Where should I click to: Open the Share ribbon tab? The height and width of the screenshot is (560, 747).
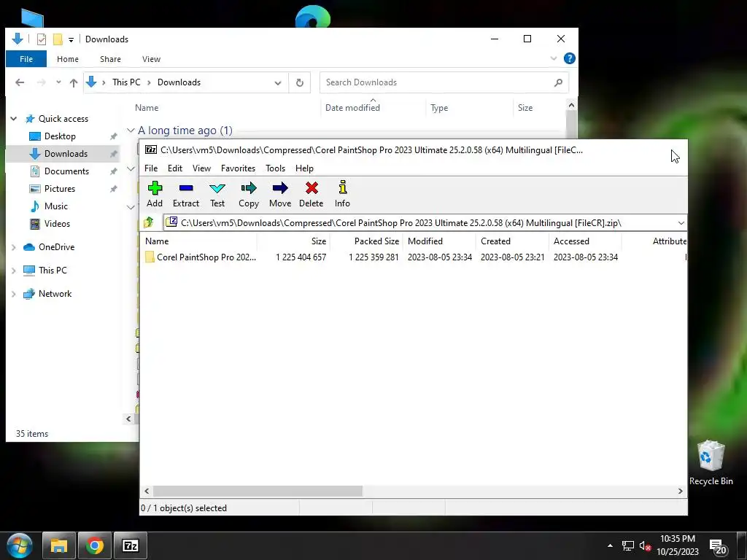(x=110, y=59)
